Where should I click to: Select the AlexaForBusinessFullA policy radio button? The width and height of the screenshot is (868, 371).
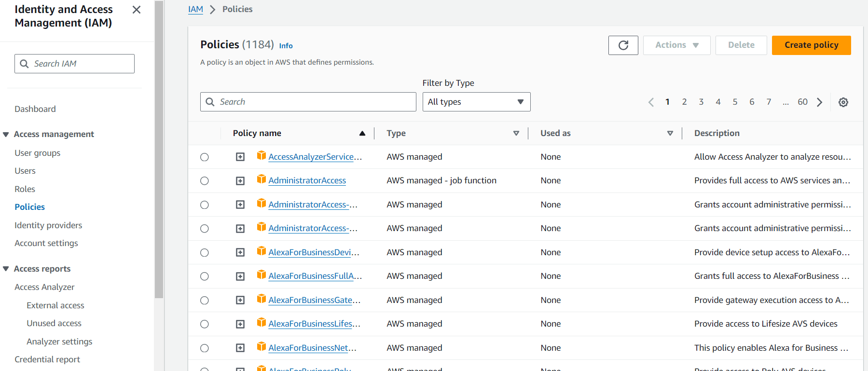[x=205, y=276]
